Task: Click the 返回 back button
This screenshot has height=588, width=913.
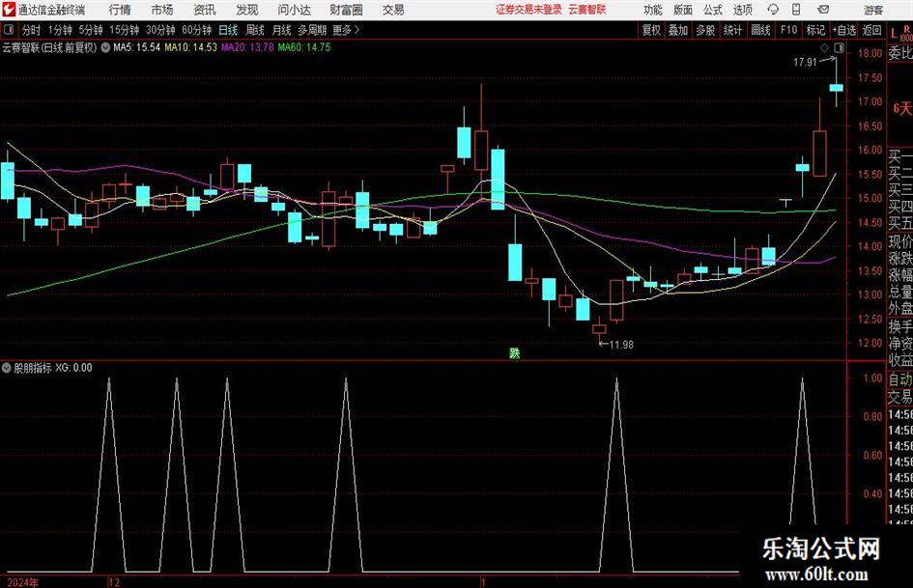Action: point(871,30)
